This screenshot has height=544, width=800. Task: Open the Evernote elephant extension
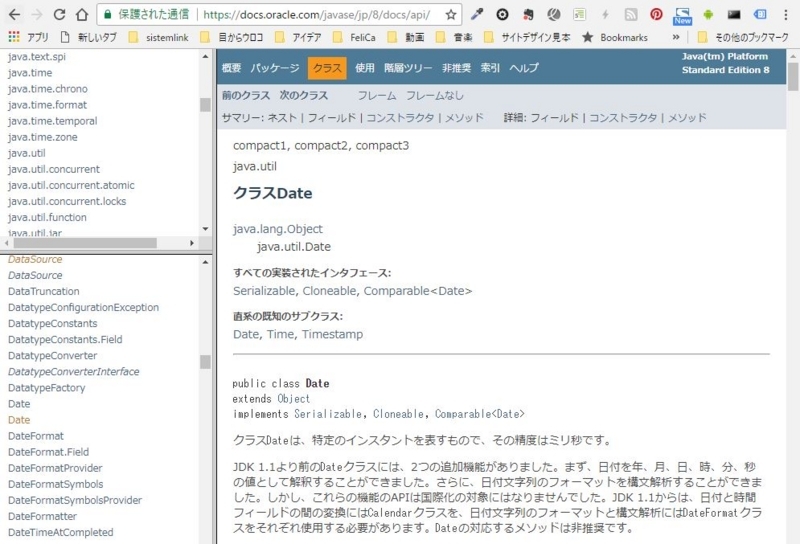pos(528,14)
